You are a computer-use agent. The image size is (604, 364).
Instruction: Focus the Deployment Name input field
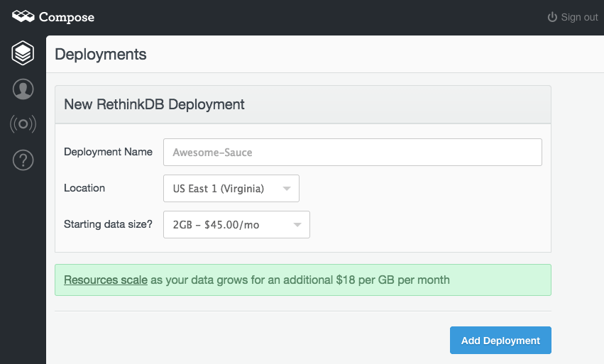click(352, 152)
